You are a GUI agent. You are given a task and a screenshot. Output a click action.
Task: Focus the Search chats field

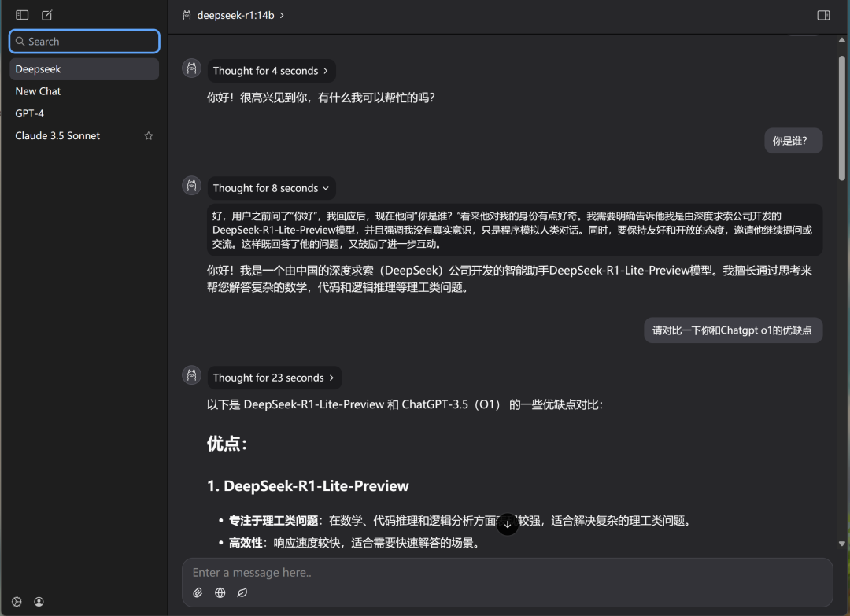pos(84,41)
